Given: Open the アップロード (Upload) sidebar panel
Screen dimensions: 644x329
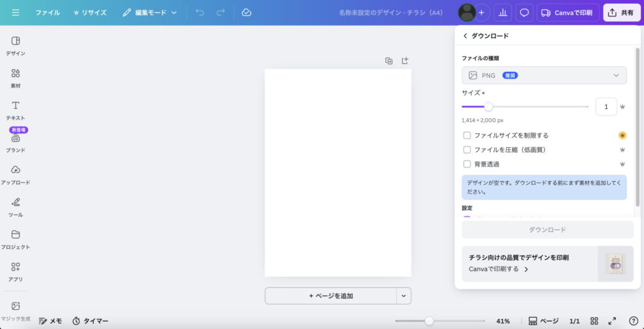Looking at the screenshot, I should [16, 174].
